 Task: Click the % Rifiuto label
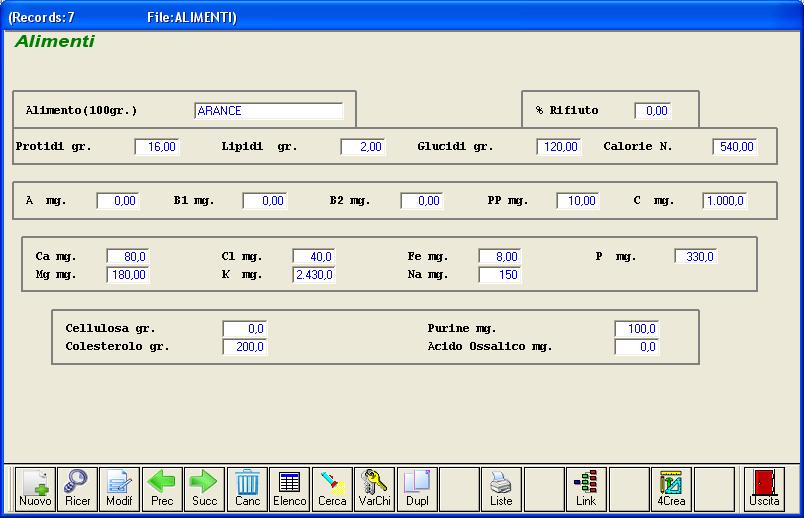coord(567,110)
